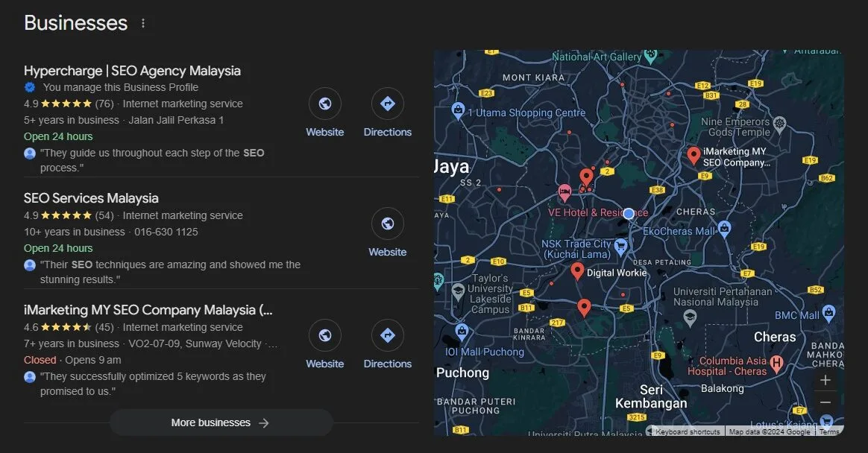Click the Website globe icon for Hypercharge

pyautogui.click(x=325, y=104)
